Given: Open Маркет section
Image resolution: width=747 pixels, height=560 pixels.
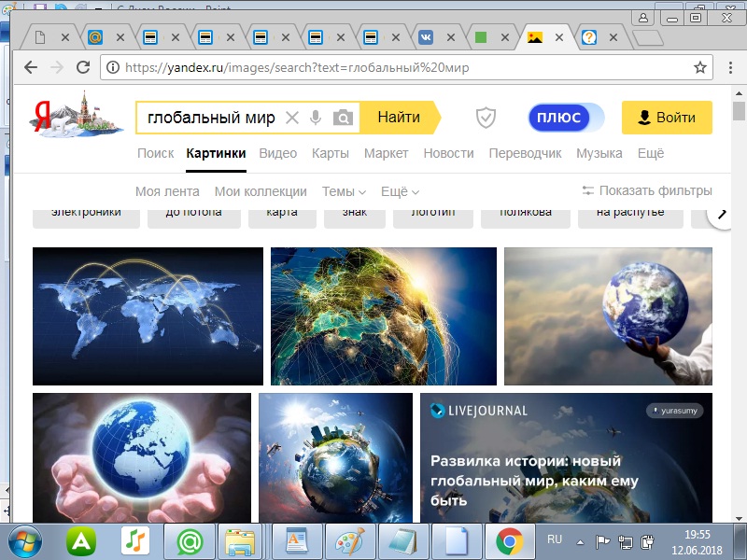Looking at the screenshot, I should (386, 153).
